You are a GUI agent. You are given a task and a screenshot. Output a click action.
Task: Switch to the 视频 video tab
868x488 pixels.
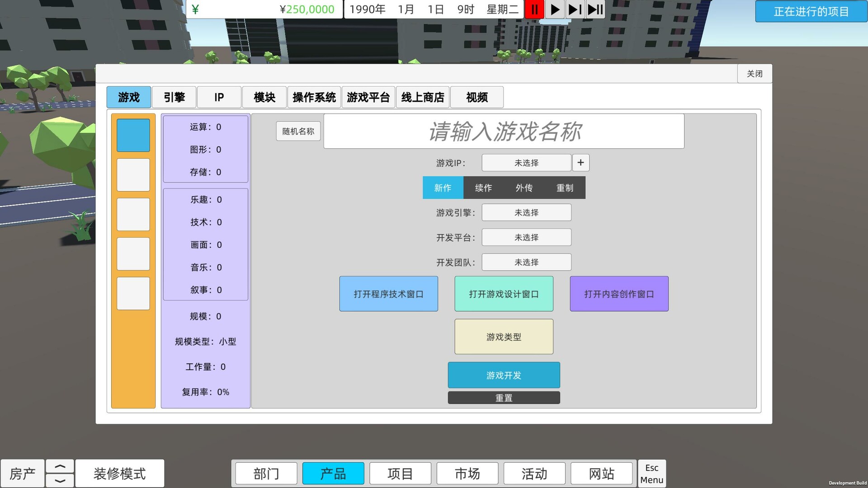[x=476, y=97]
